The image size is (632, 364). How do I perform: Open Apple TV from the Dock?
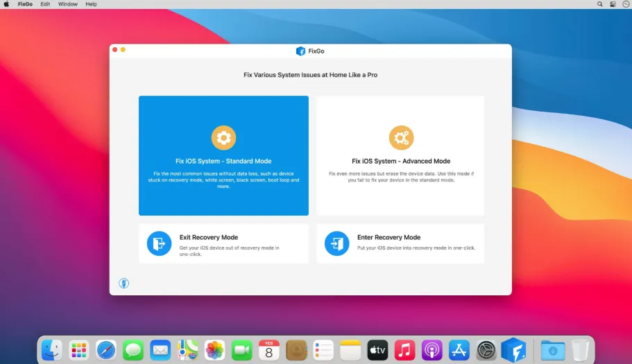click(377, 350)
